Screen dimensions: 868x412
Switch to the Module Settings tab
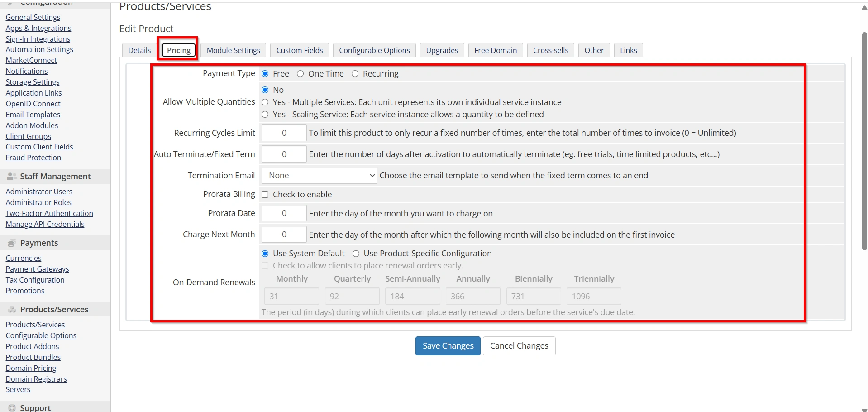pyautogui.click(x=234, y=50)
